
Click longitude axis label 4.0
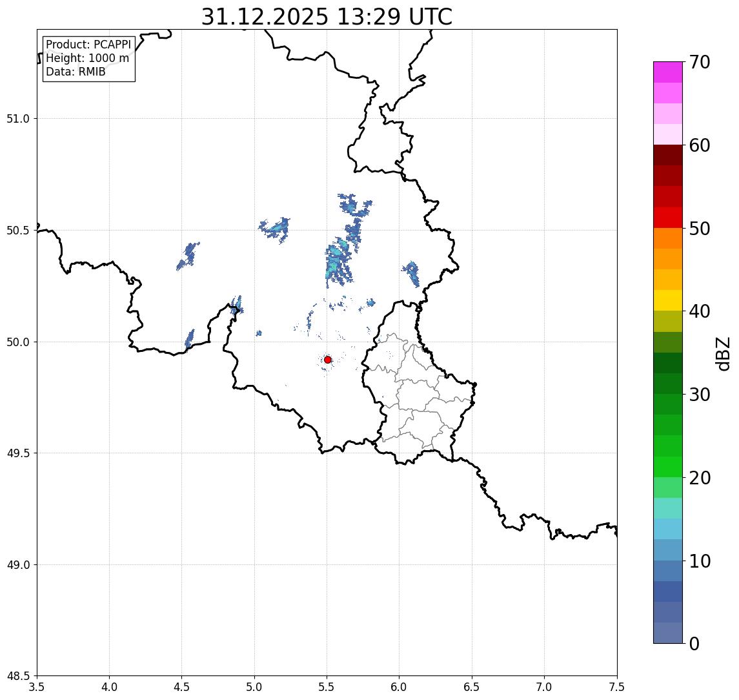pos(109,687)
